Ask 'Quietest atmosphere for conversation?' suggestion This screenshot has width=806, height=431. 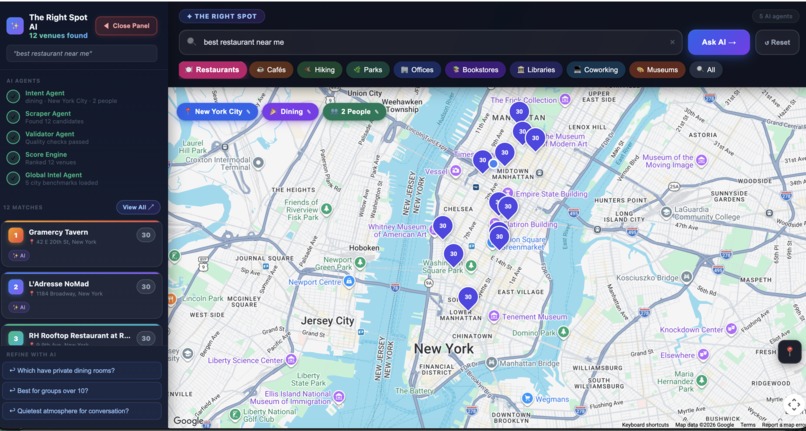coord(82,411)
